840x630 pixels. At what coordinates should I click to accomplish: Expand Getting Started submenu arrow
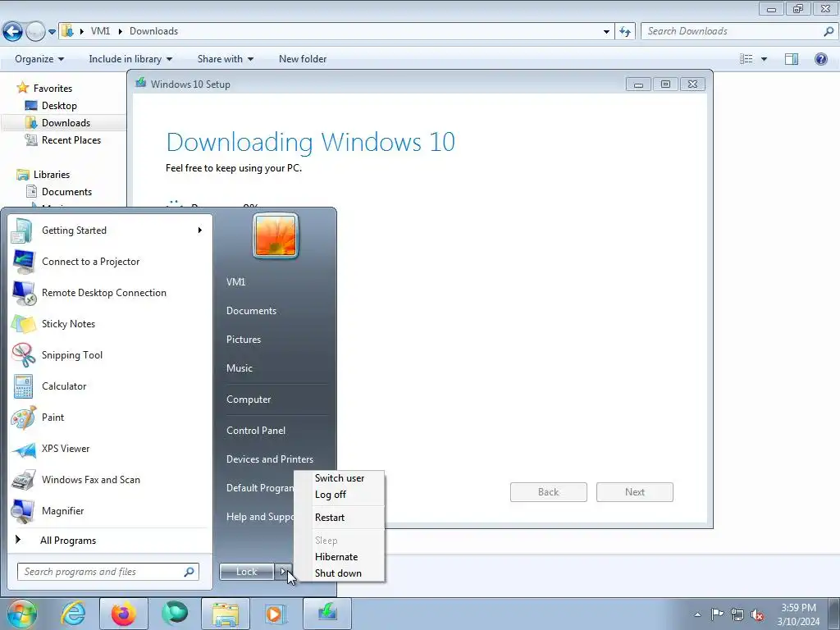pos(200,231)
